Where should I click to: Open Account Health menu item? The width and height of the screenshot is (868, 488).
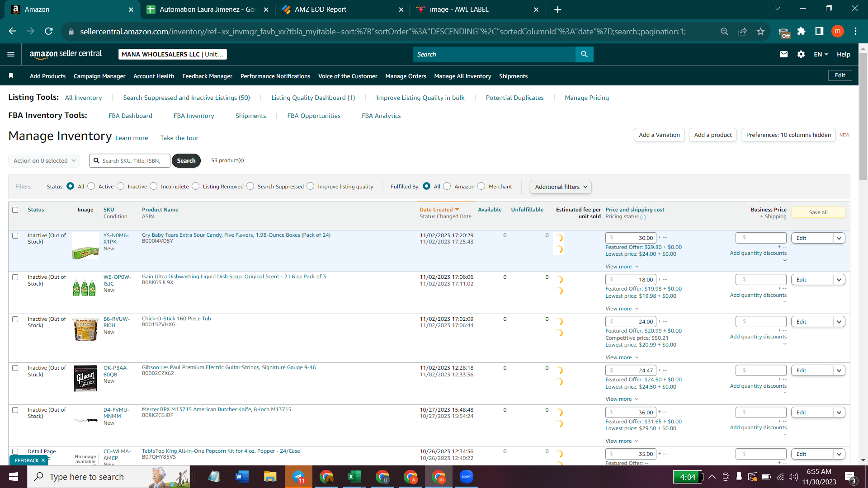[x=154, y=76]
